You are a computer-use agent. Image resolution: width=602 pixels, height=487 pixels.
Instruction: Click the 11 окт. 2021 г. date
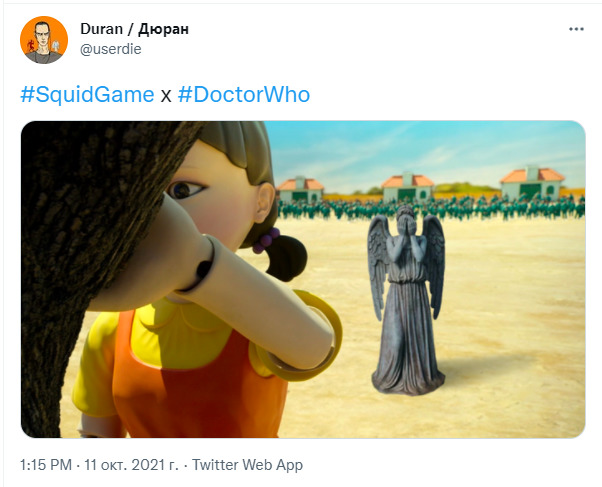coord(131,465)
